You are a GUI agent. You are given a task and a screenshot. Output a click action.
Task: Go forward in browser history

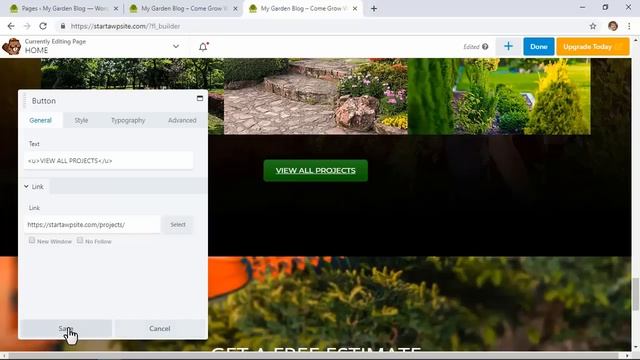tap(27, 26)
